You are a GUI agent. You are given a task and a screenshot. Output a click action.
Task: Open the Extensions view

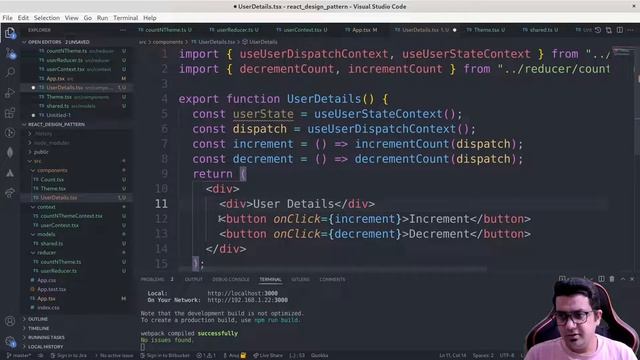(10, 113)
